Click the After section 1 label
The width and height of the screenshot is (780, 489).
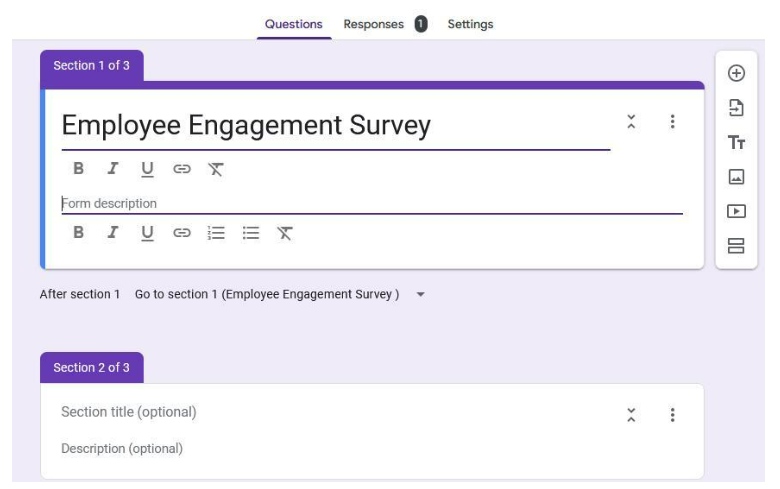(80, 294)
